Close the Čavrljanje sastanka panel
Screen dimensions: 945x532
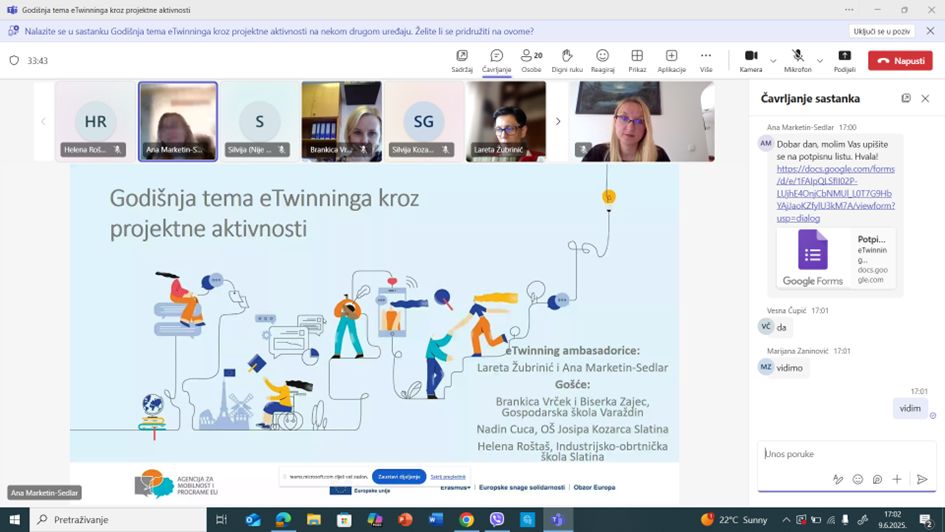(x=925, y=98)
